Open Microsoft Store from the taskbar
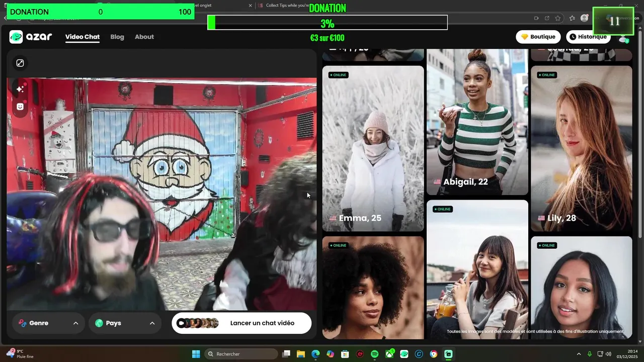Viewport: 644px width, 362px height. tap(345, 354)
